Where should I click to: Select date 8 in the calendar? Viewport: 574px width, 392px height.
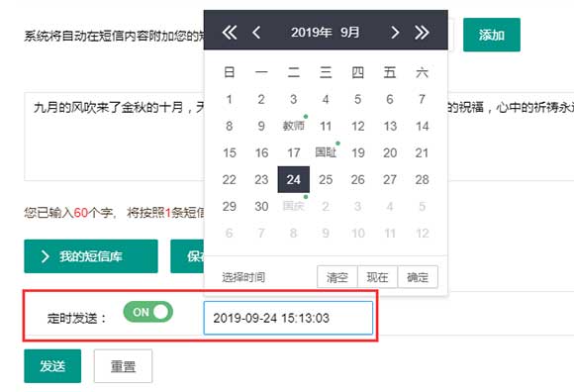click(230, 126)
